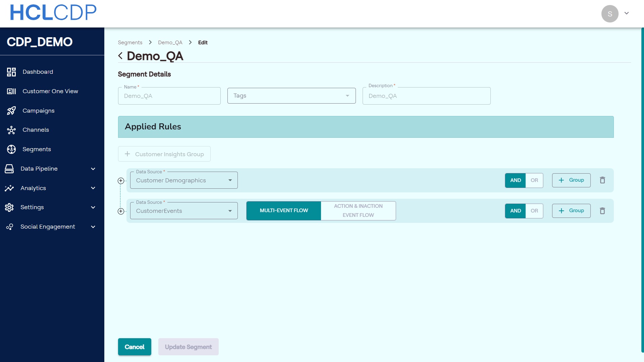Screen dimensions: 644x362
Task: Click the Cancel button
Action: [135, 347]
